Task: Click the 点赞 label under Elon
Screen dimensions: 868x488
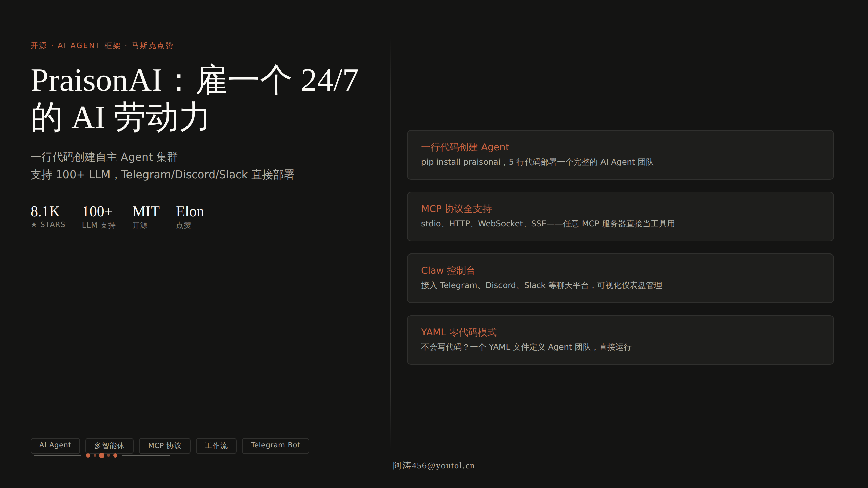Action: tap(184, 225)
